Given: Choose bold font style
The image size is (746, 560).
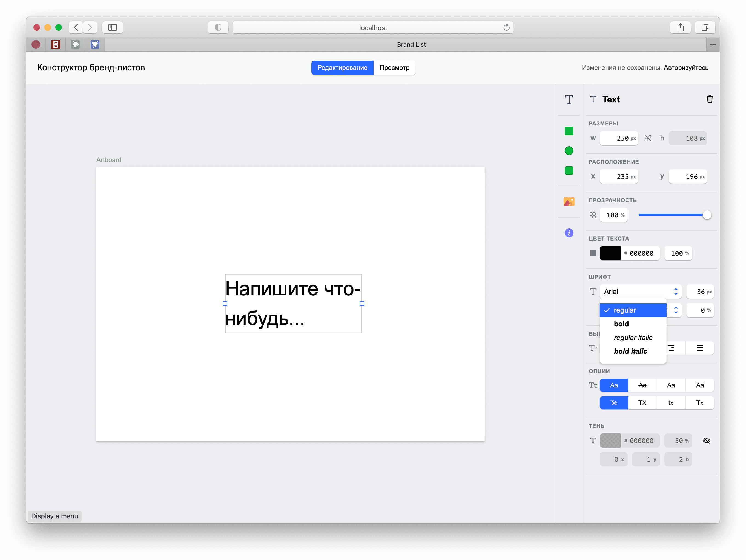Looking at the screenshot, I should click(633, 324).
